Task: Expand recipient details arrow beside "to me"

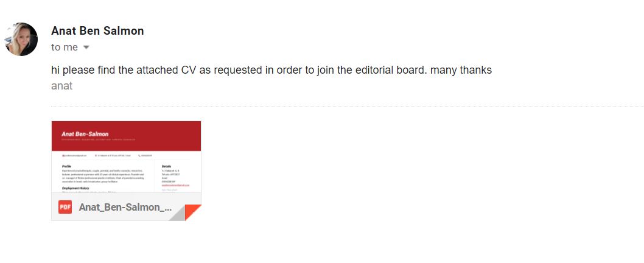Action: pos(86,47)
